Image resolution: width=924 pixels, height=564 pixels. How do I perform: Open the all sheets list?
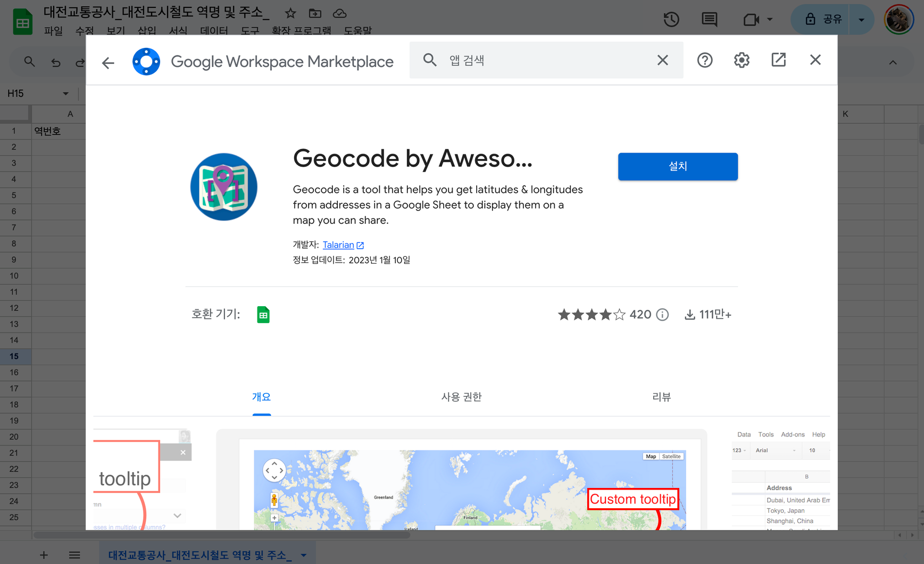(x=74, y=555)
